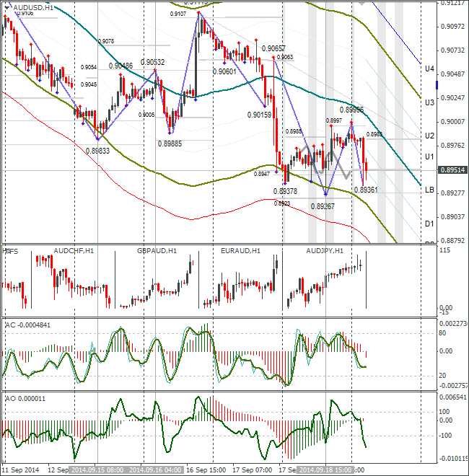This screenshot has height=476, width=469.
Task: Select the 0.9005 level label
Action: (146, 115)
